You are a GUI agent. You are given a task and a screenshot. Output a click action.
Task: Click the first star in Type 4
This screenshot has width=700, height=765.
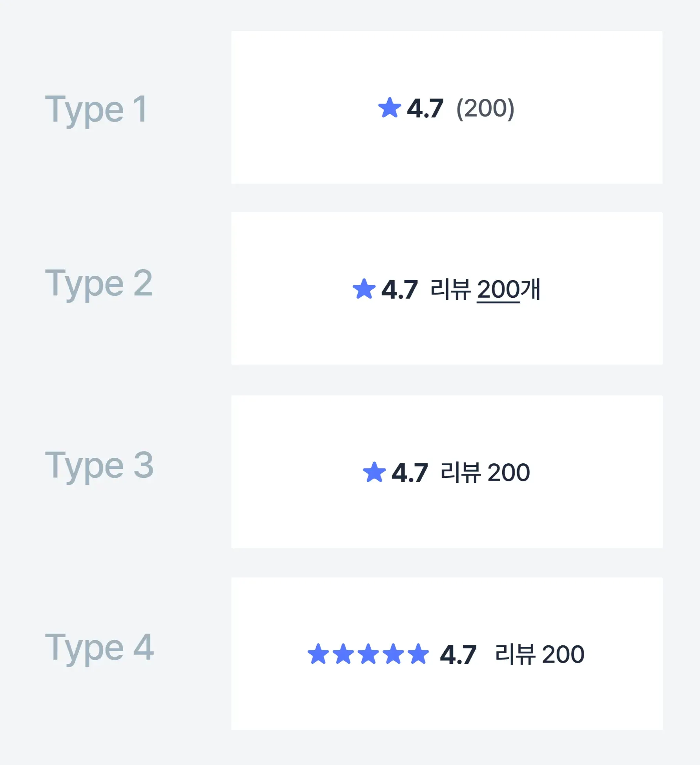click(318, 654)
